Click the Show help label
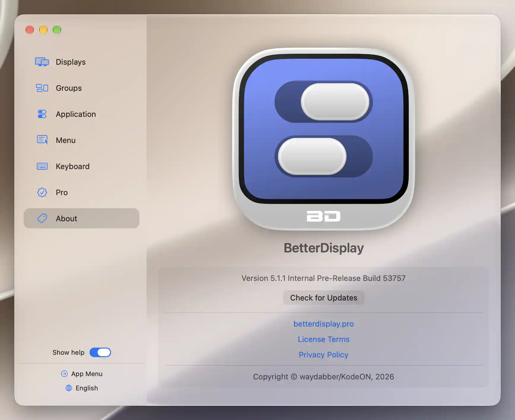Screen dimensions: 515x420 coord(68,352)
